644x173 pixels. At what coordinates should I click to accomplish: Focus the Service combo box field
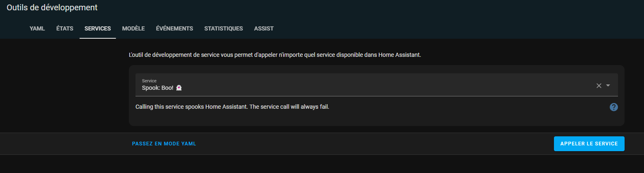click(x=376, y=85)
